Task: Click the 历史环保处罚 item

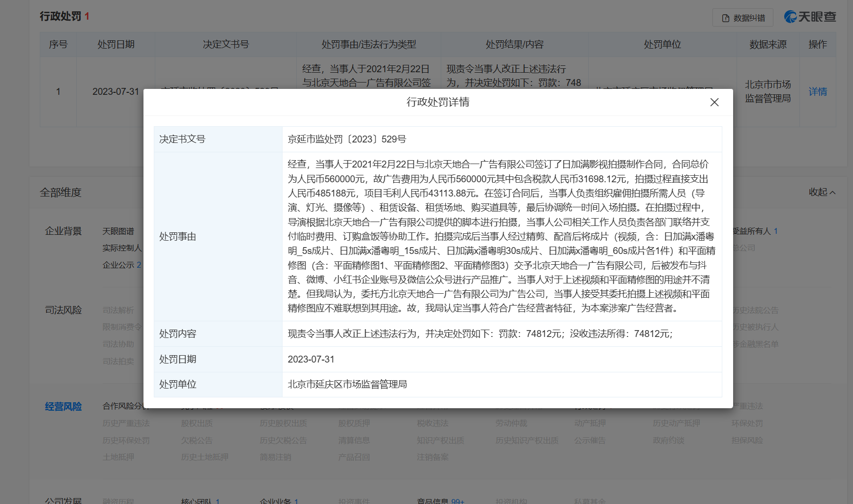Action: 126,440
